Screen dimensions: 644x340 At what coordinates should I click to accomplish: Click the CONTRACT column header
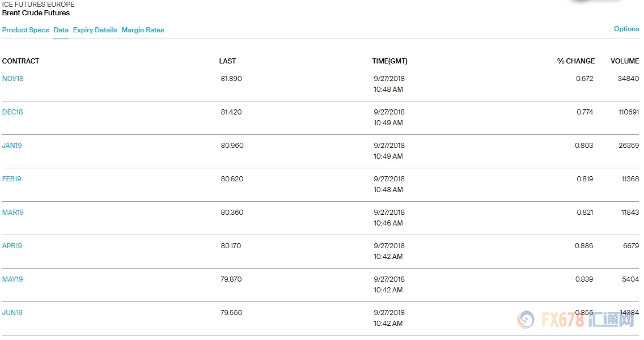(21, 61)
